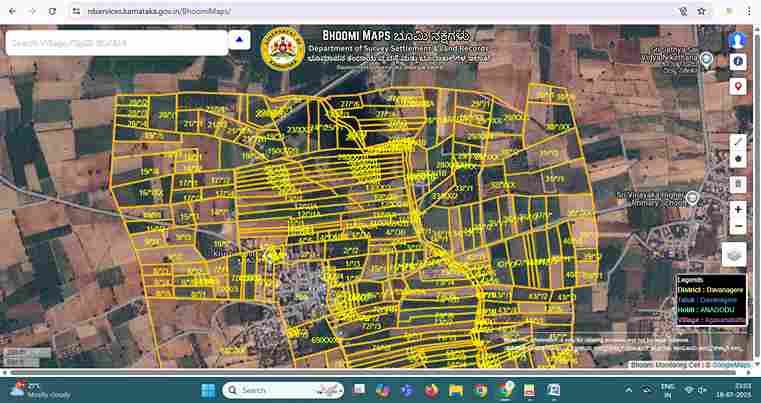Click the trash icon to delete drawings
Screen dimensions: 761x403
(738, 184)
